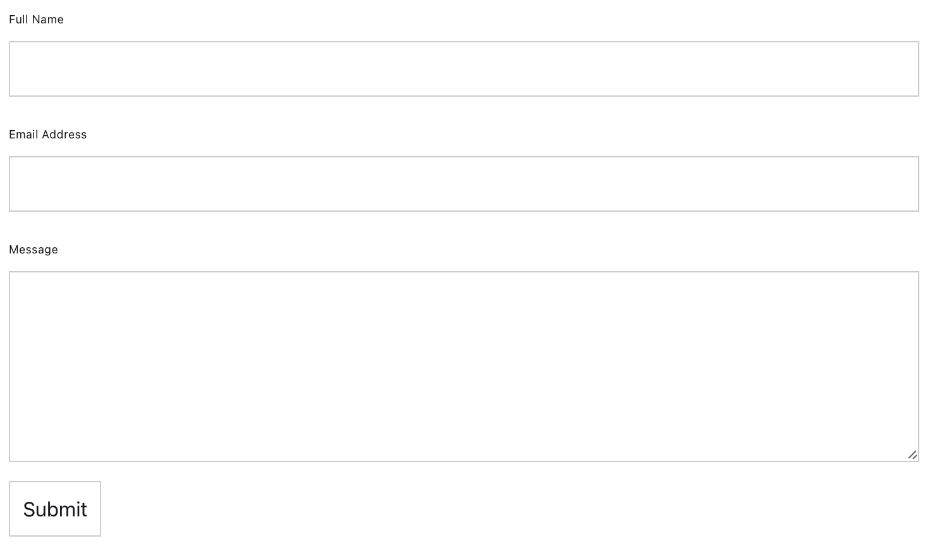The width and height of the screenshot is (937, 560).
Task: Click the resize grip in Message box corner
Action: click(x=912, y=455)
